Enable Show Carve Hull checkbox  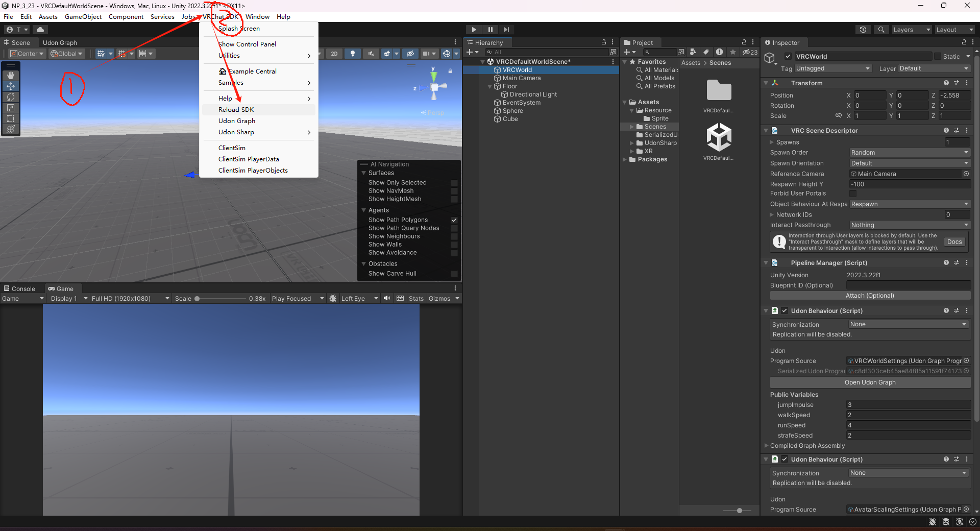[454, 274]
